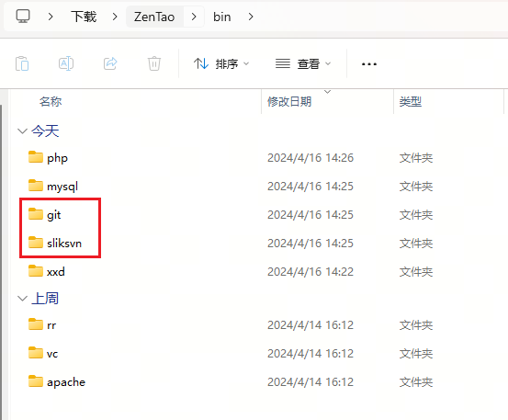Select the vc folder icon
The image size is (508, 420).
click(x=36, y=353)
